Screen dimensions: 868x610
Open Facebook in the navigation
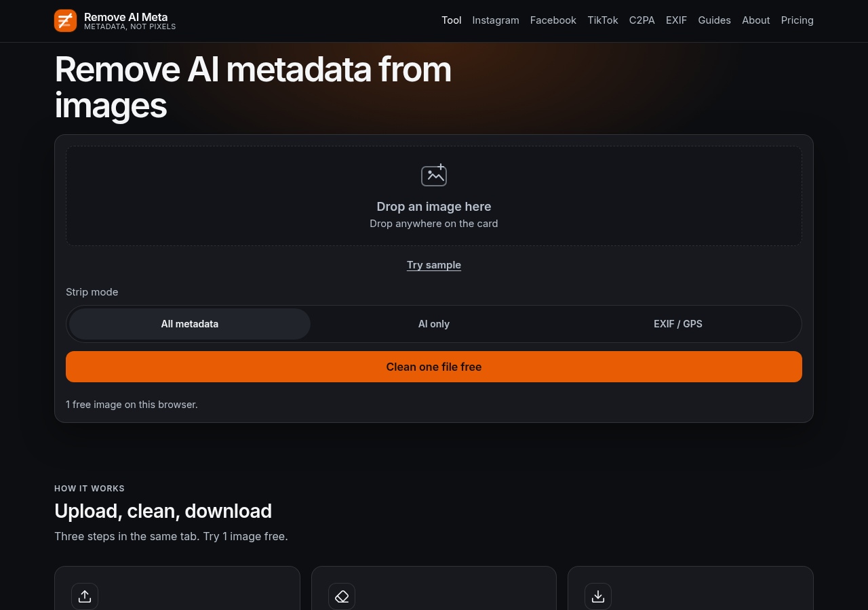(x=553, y=20)
